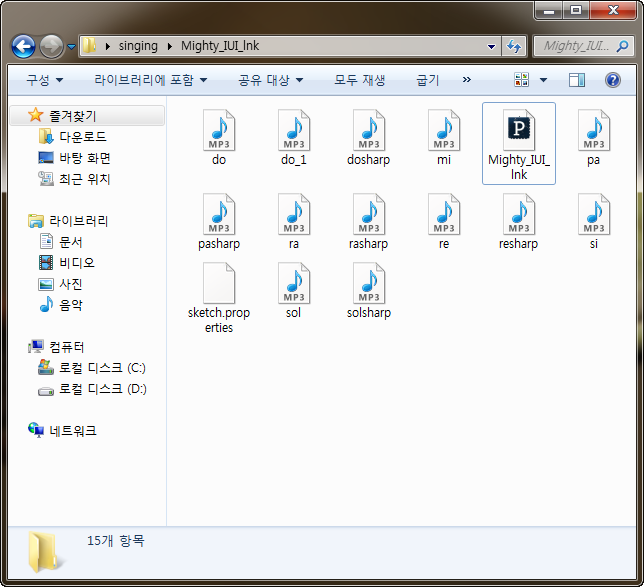Select the re MP3 file
Viewport: 644px width, 587px height.
point(444,222)
